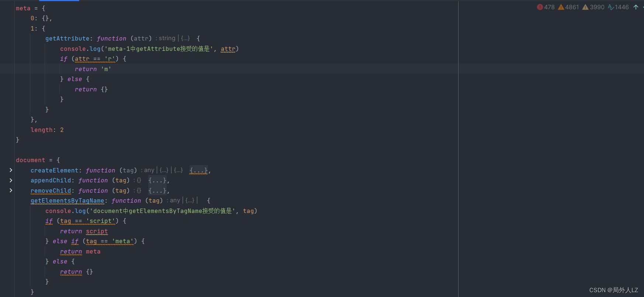Click the '0: {},' entry in meta object

pos(41,18)
